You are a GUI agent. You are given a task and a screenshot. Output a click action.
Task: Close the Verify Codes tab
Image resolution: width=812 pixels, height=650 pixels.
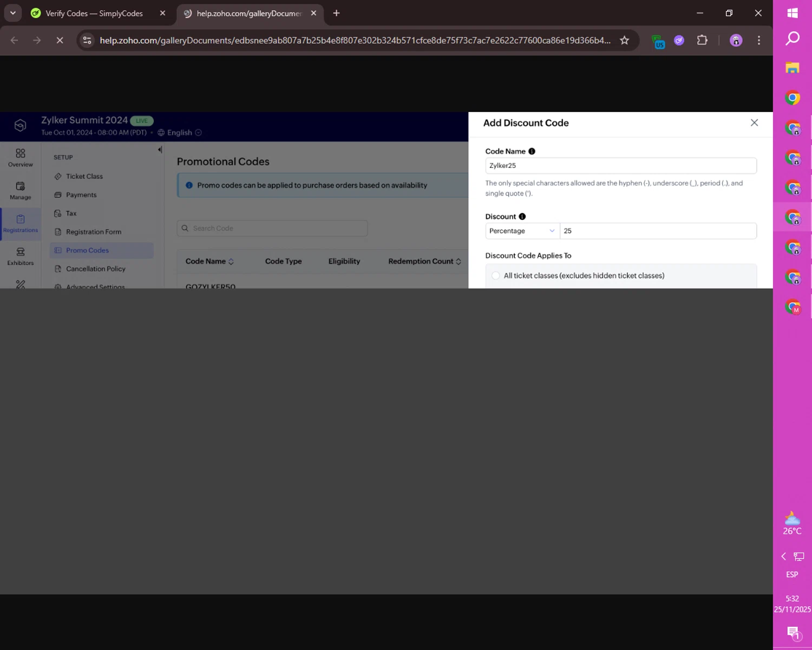[162, 13]
